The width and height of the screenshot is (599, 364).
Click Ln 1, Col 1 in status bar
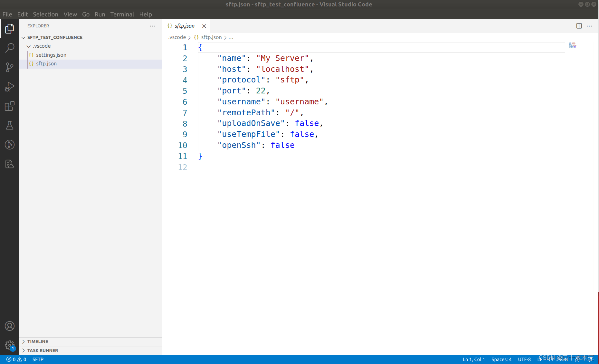pos(474,359)
